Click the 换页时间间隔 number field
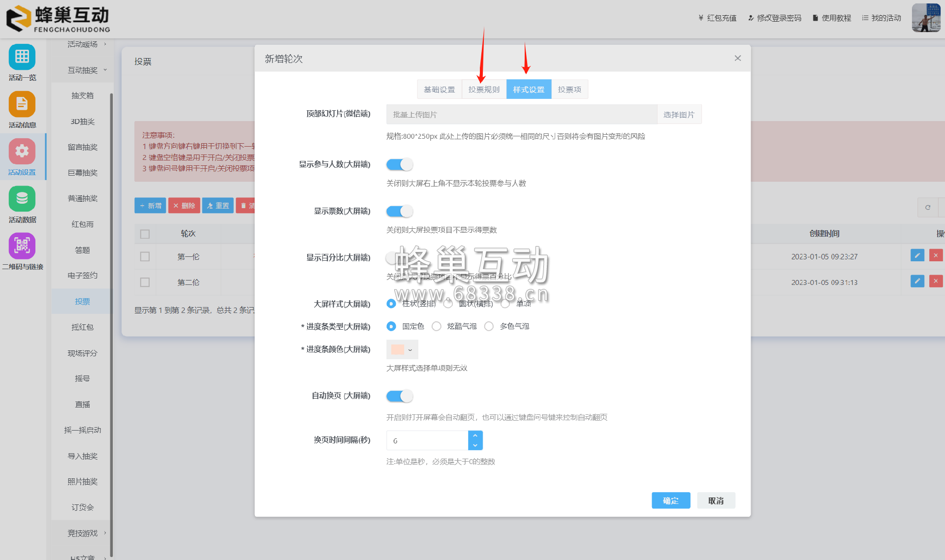 pos(427,440)
